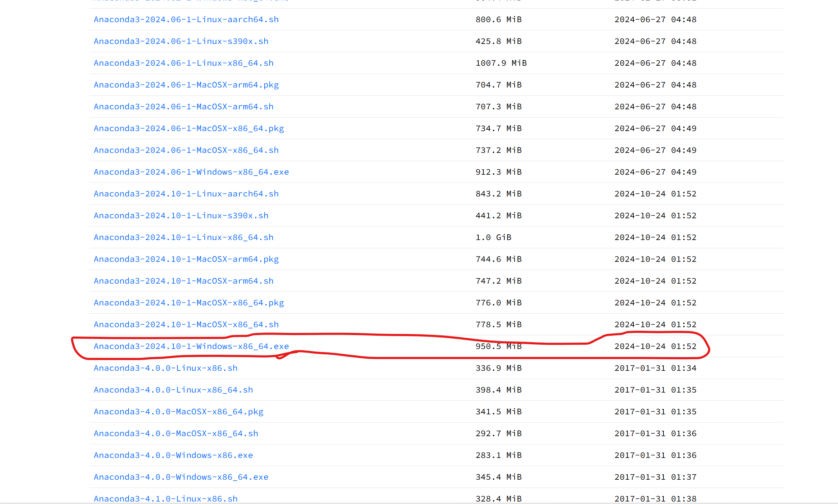This screenshot has height=504, width=838.
Task: Open Anaconda3-2024.10-1-MacOSX-arm64.sh link
Action: coord(183,281)
